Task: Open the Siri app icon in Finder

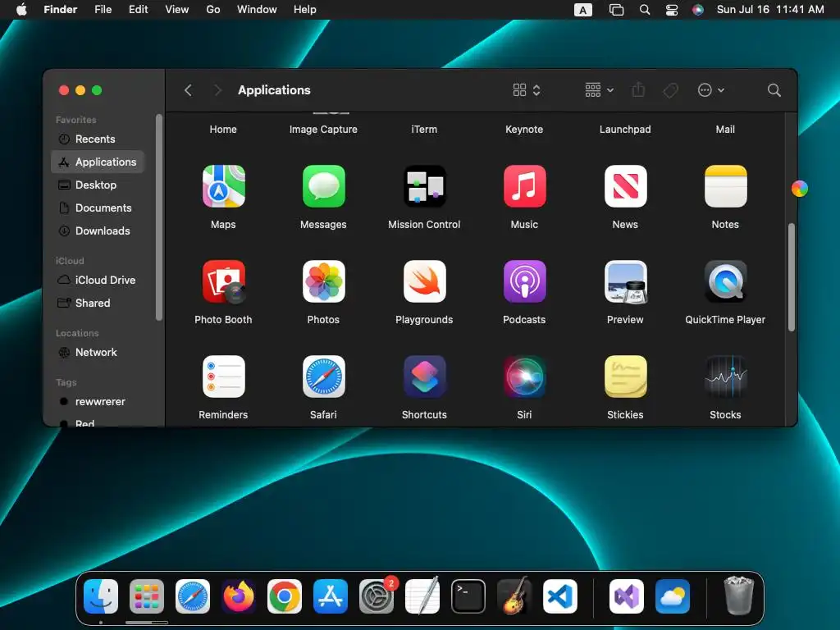Action: [524, 377]
